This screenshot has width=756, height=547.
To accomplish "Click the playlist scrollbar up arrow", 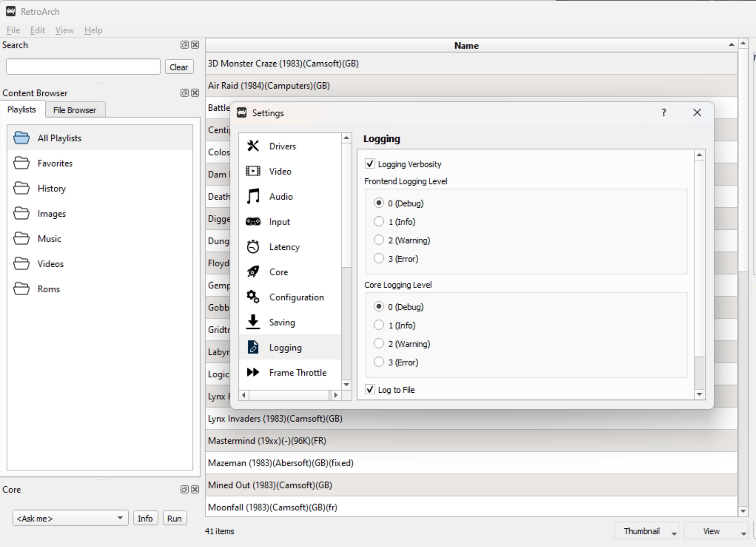I will point(743,43).
